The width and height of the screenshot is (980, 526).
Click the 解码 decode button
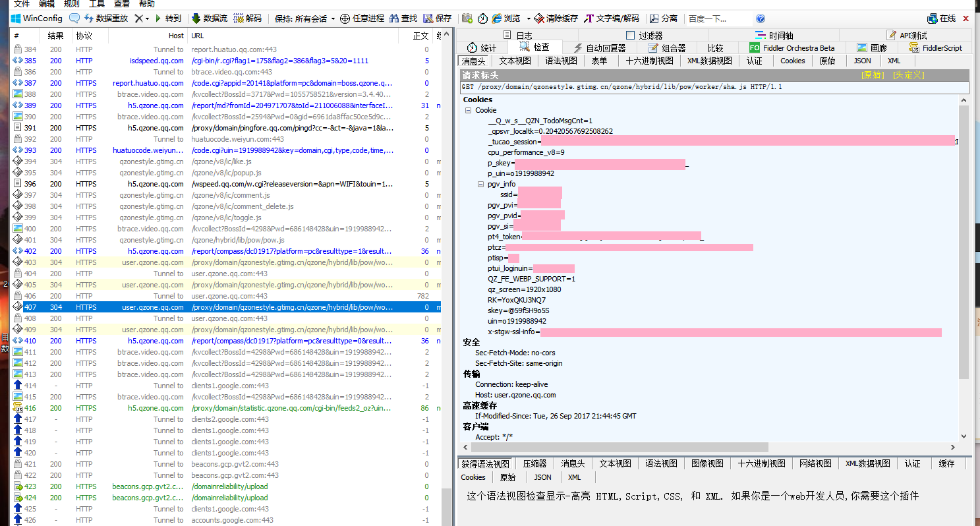(248, 18)
